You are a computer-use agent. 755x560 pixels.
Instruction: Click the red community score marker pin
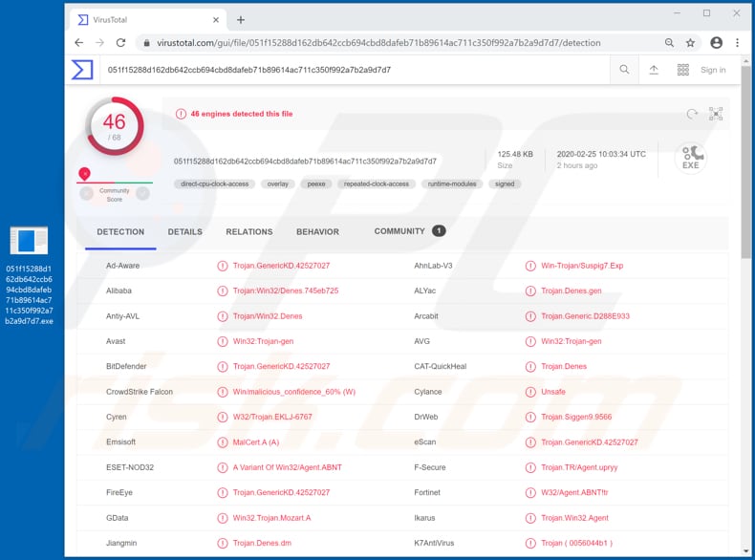tap(84, 173)
